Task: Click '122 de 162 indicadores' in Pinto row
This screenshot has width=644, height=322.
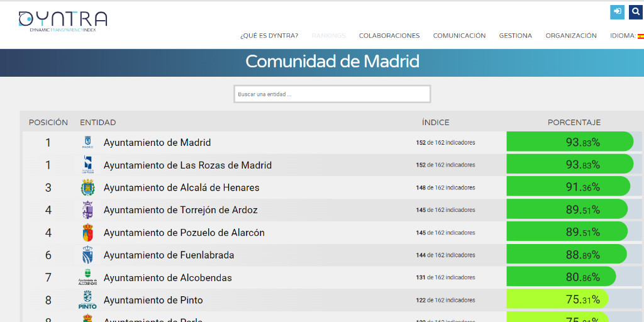Action: coord(446,300)
